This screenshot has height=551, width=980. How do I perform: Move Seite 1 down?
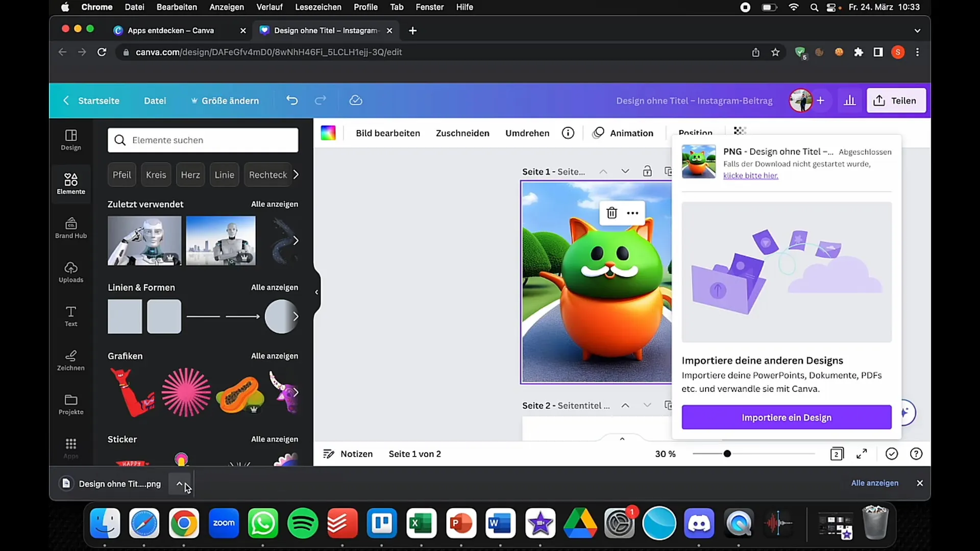point(625,171)
